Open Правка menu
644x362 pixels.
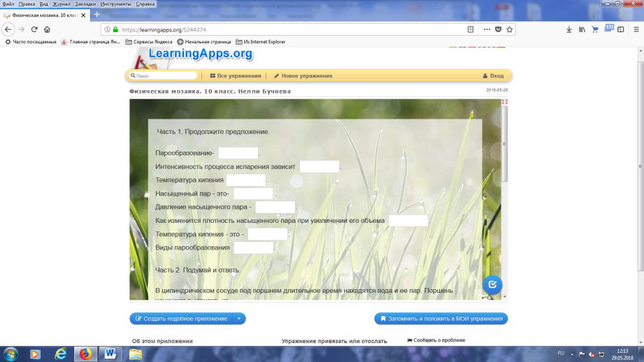point(27,3)
